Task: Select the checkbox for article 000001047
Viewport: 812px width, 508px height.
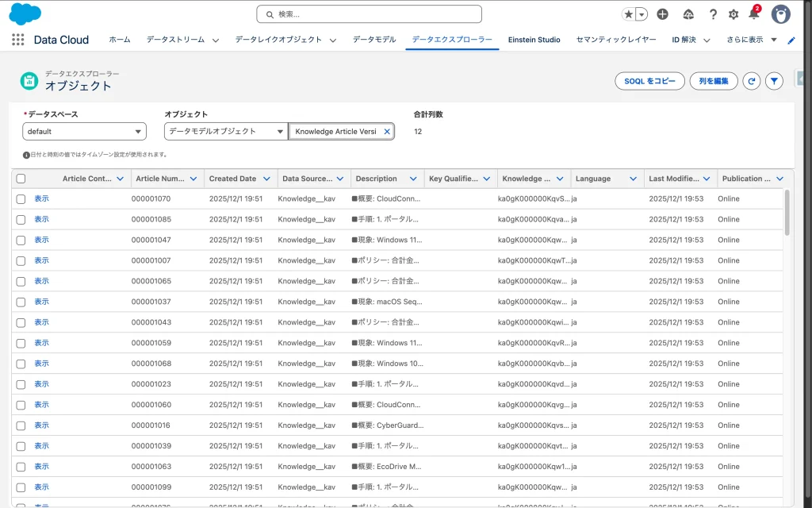Action: point(21,240)
